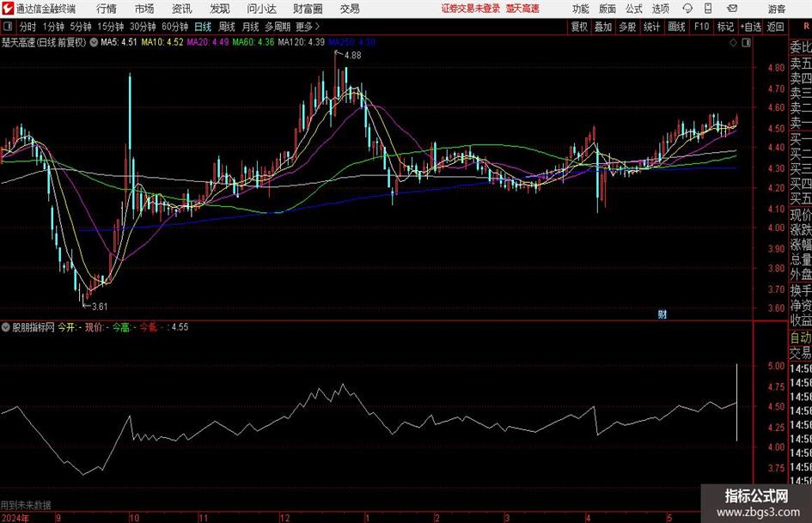Click the 今开 label in sub-chart header
This screenshot has width=812, height=523.
[66, 327]
